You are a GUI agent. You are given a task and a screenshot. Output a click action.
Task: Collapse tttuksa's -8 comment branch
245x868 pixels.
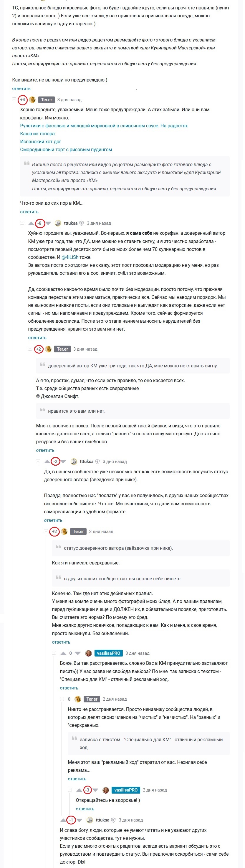(x=22, y=223)
